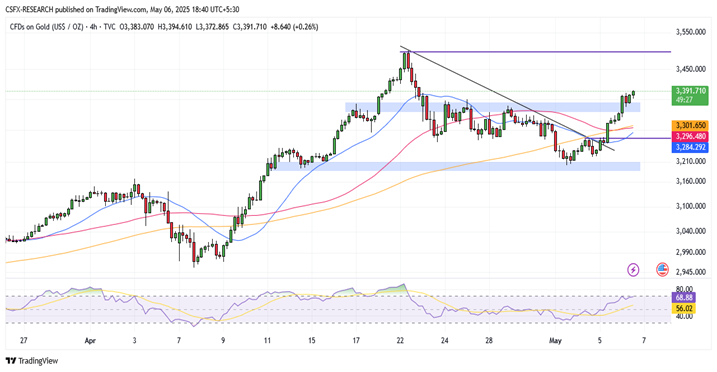
Task: Click the orange moving average label 3,301.650
Action: pos(690,125)
